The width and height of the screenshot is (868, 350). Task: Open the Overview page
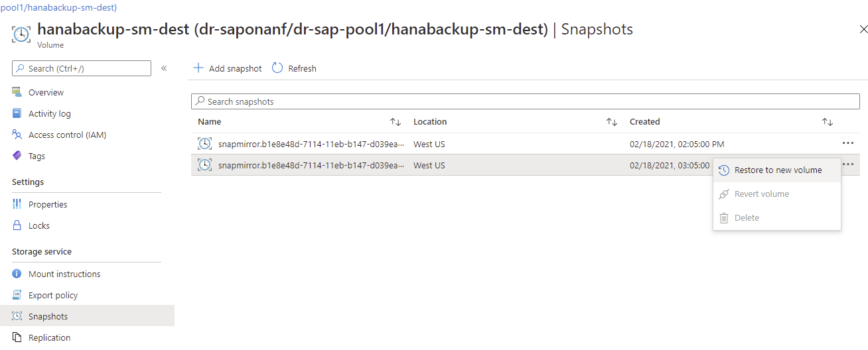(x=46, y=92)
